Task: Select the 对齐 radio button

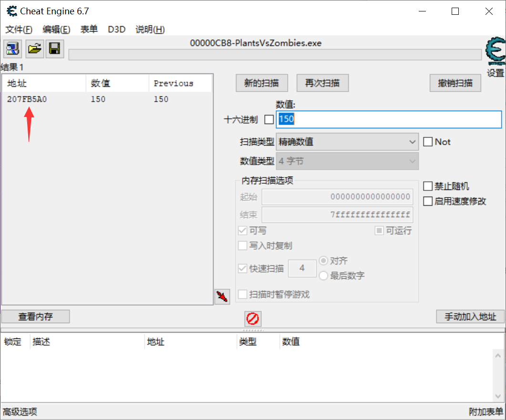Action: point(323,261)
